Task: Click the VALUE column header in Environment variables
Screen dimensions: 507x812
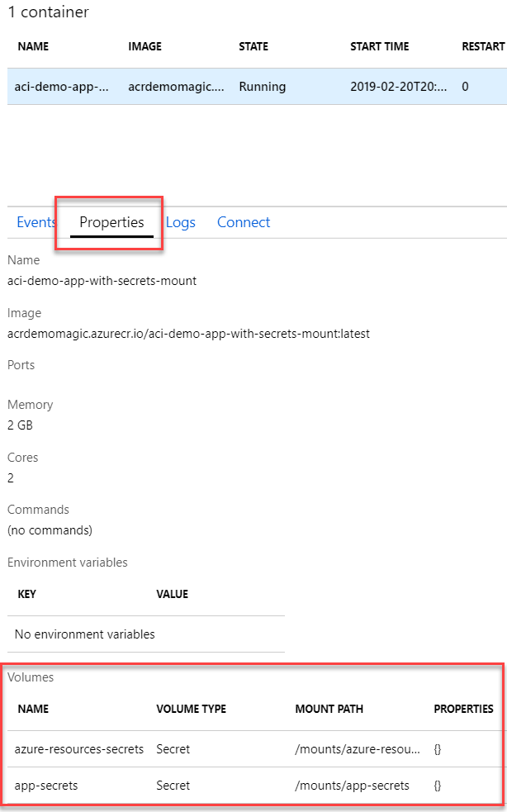Action: click(x=172, y=594)
